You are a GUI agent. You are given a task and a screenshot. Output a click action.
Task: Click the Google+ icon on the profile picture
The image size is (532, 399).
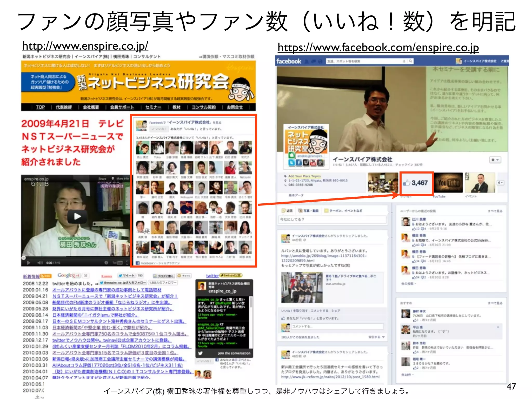[x=321, y=163]
